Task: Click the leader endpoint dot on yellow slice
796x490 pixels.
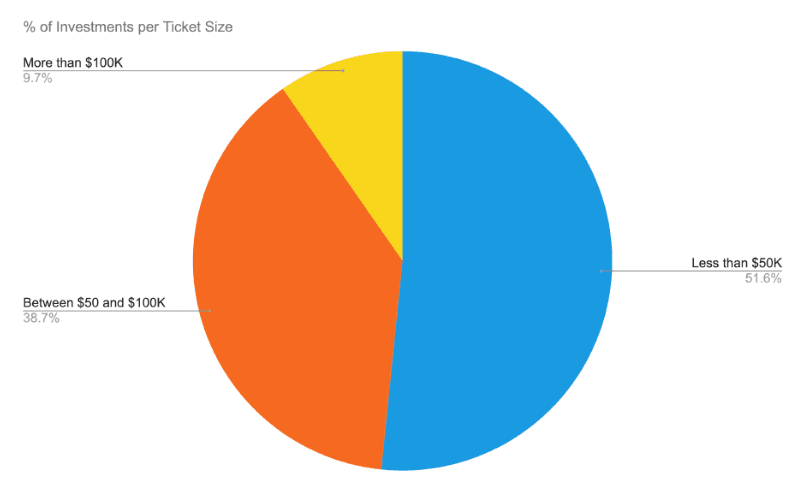Action: [x=343, y=71]
